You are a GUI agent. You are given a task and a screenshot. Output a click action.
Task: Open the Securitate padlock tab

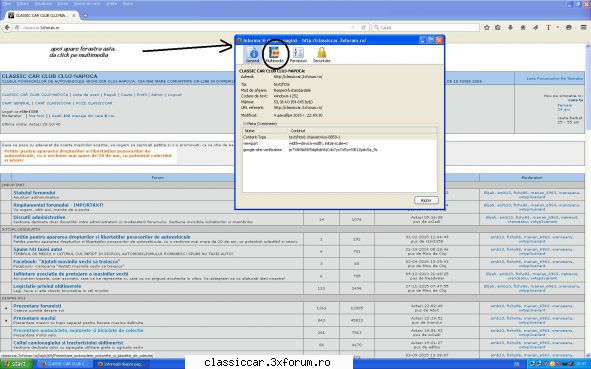pyautogui.click(x=322, y=55)
